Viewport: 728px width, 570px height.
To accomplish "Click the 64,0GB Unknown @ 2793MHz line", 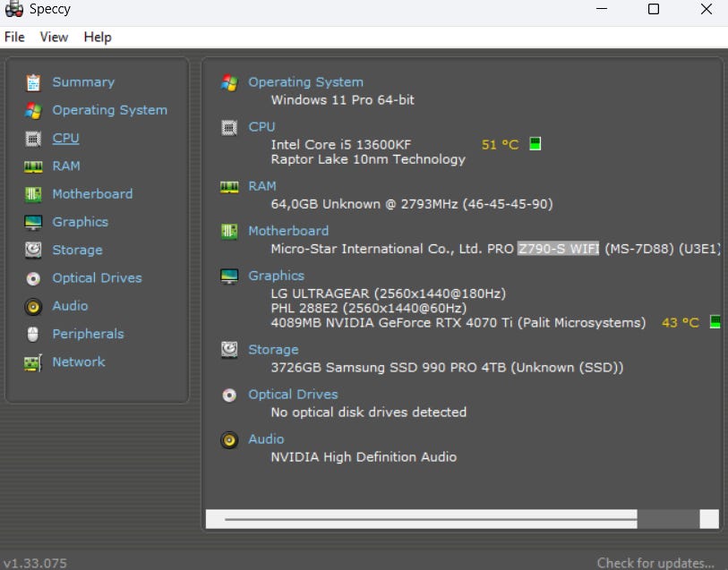I will 412,204.
